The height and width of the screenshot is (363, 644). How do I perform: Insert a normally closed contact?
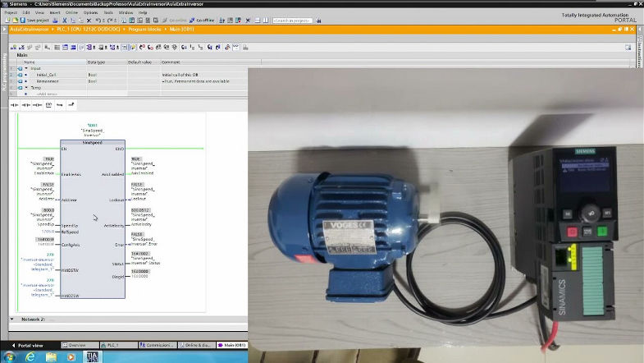pos(26,105)
